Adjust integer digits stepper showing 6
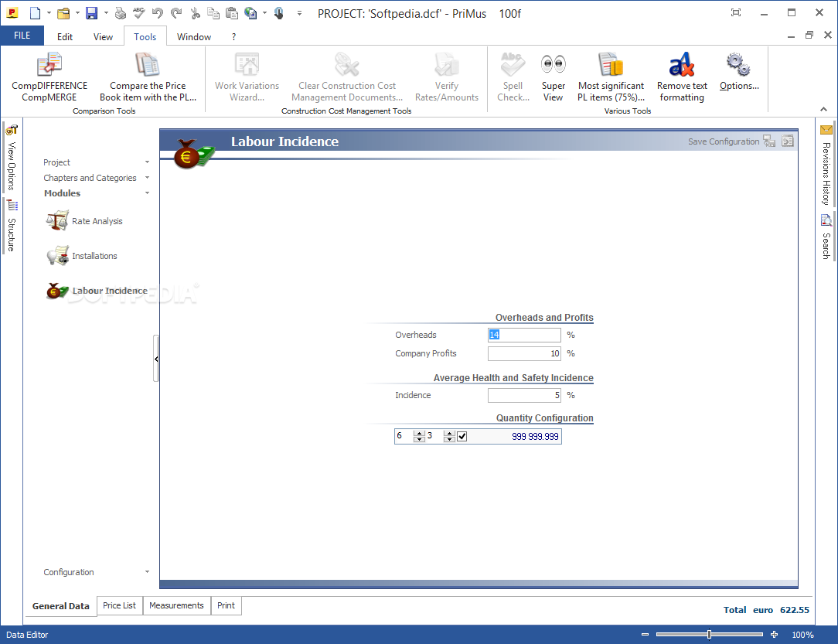This screenshot has height=644, width=838. pos(419,436)
